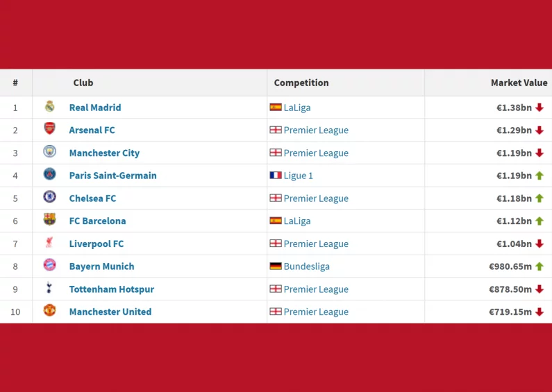Click the German flag next to Bundesliga
552x392 pixels.
[x=276, y=266]
